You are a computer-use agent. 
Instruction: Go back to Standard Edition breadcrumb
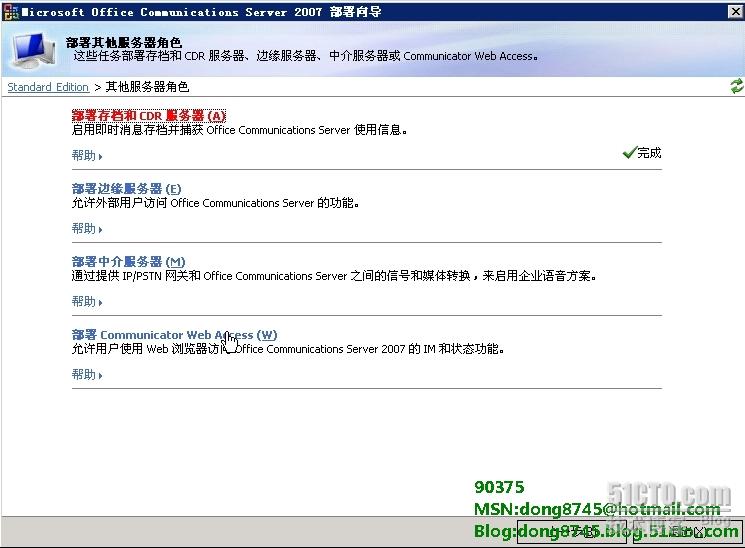point(48,87)
